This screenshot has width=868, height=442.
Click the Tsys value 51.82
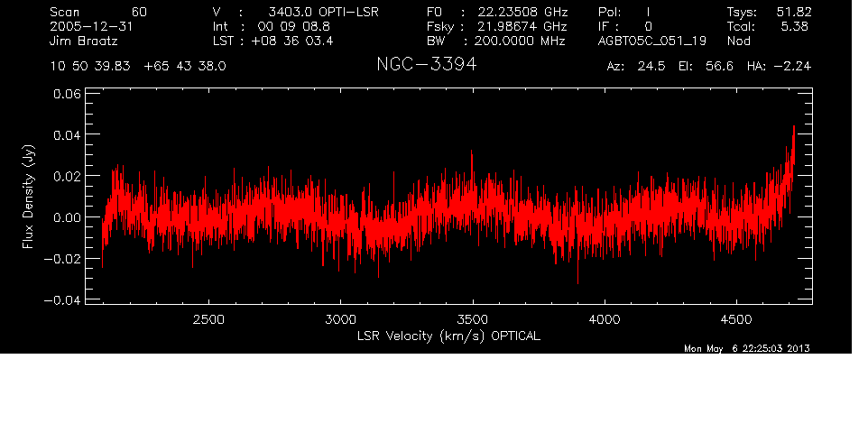794,12
